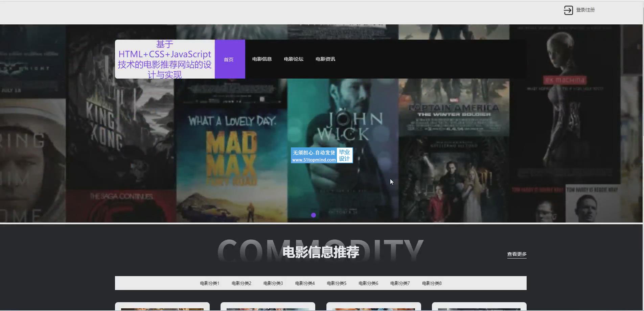Click the login/register arrow icon
The height and width of the screenshot is (311, 644).
click(568, 10)
